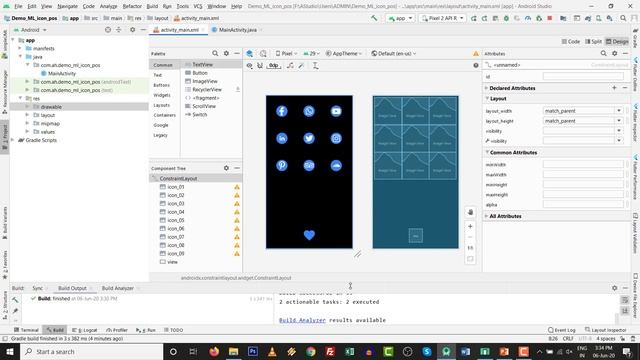Image resolution: width=640 pixels, height=360 pixels.
Task: Open the Sync tab in Build panel
Action: [x=37, y=288]
